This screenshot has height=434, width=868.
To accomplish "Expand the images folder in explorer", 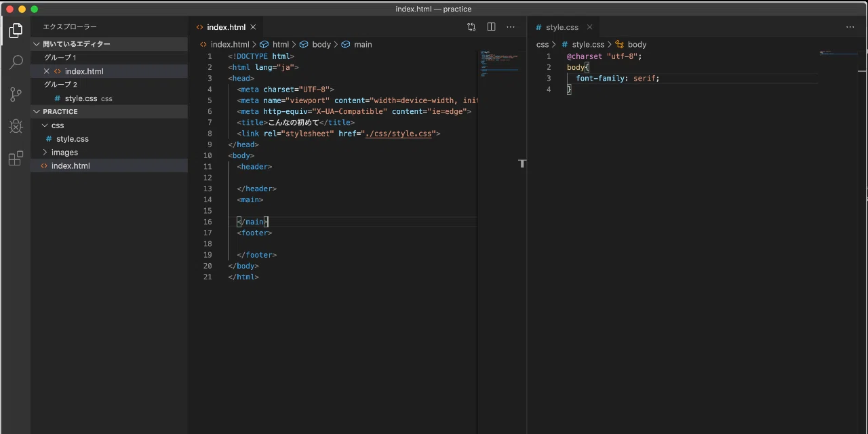I will click(x=109, y=153).
